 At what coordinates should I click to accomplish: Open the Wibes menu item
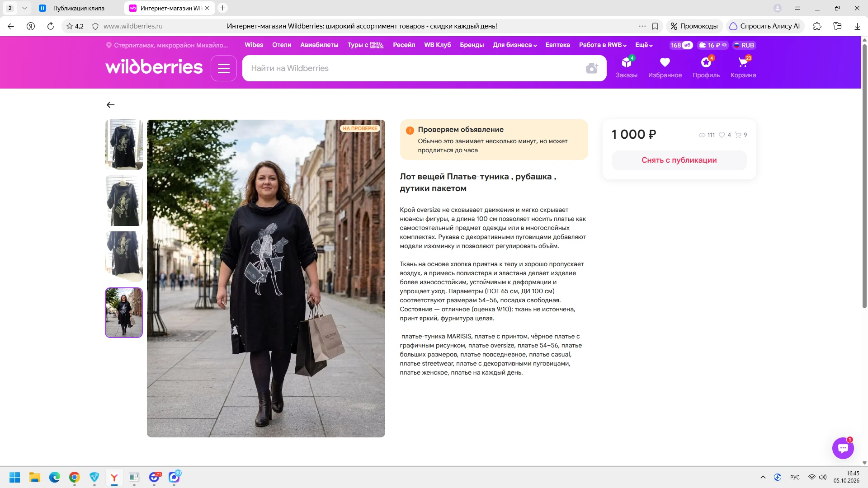254,45
